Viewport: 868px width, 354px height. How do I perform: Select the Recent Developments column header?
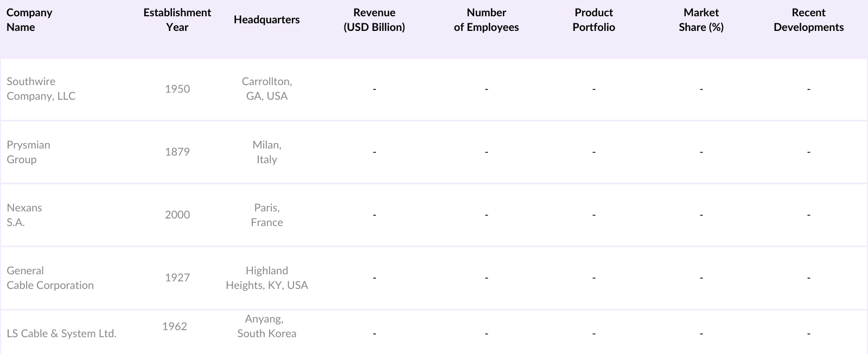click(x=808, y=20)
